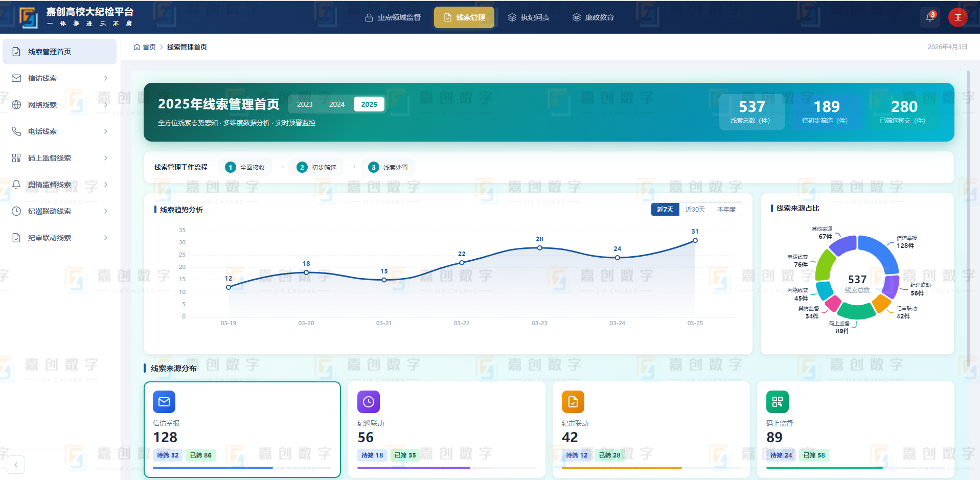Click the lock icon of 重点领域监督
The image size is (980, 480).
[x=369, y=17]
